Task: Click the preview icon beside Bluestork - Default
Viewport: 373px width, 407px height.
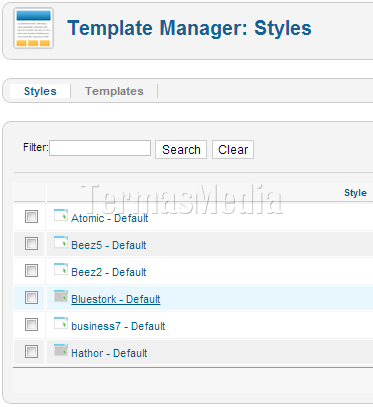Action: coord(61,296)
